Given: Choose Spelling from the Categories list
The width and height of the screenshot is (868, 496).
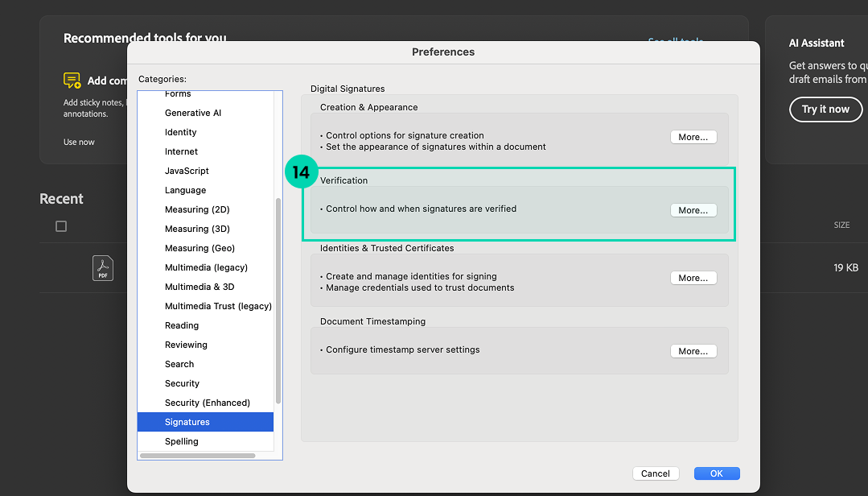Looking at the screenshot, I should pyautogui.click(x=181, y=441).
